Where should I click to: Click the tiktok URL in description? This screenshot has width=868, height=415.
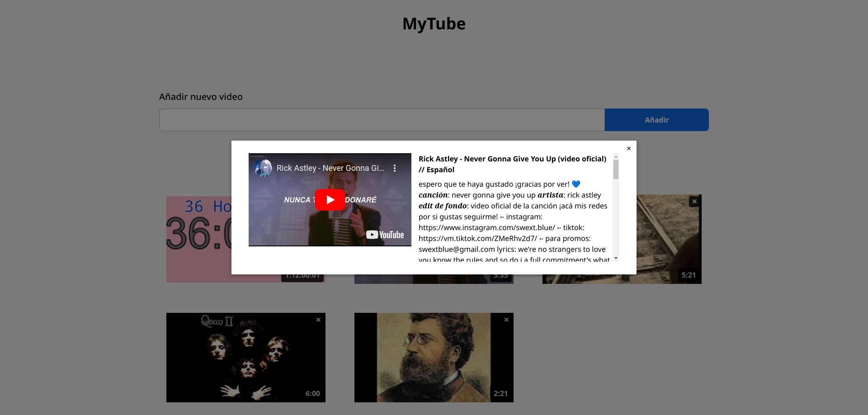(478, 238)
